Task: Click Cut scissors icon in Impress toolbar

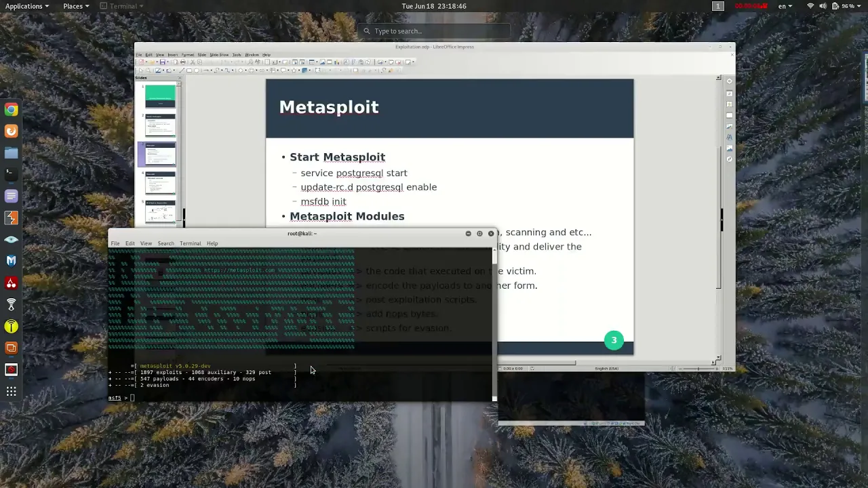Action: pos(193,62)
